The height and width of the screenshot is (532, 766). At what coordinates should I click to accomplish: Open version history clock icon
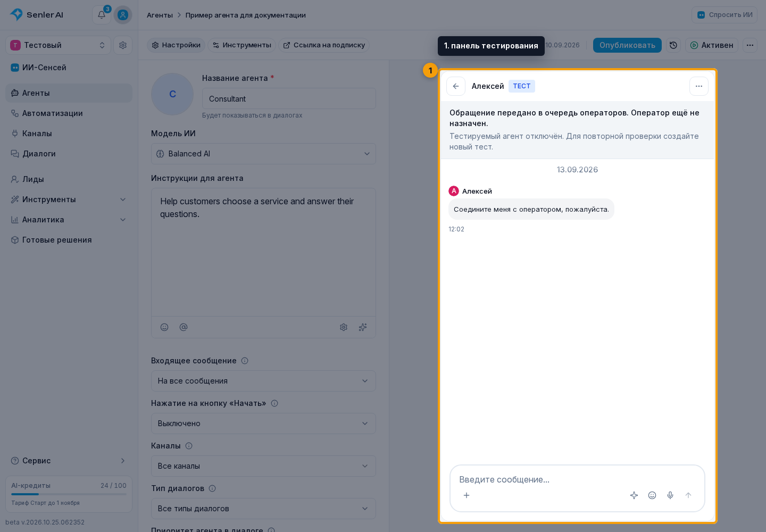click(673, 45)
